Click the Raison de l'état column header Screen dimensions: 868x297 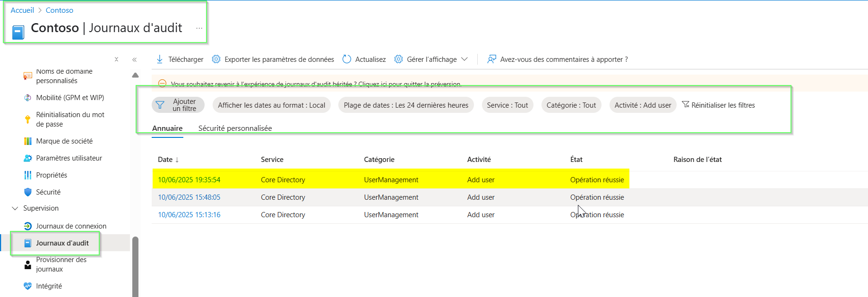(697, 160)
